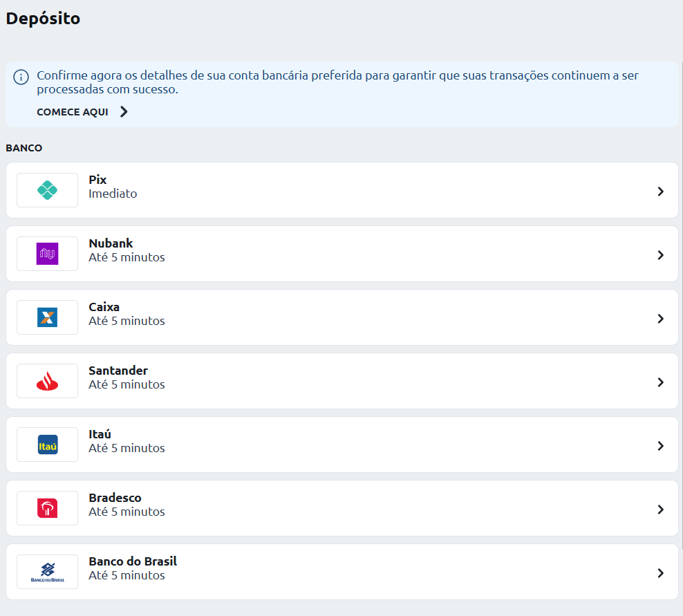683x616 pixels.
Task: Pick the Santander bank name
Action: click(118, 371)
